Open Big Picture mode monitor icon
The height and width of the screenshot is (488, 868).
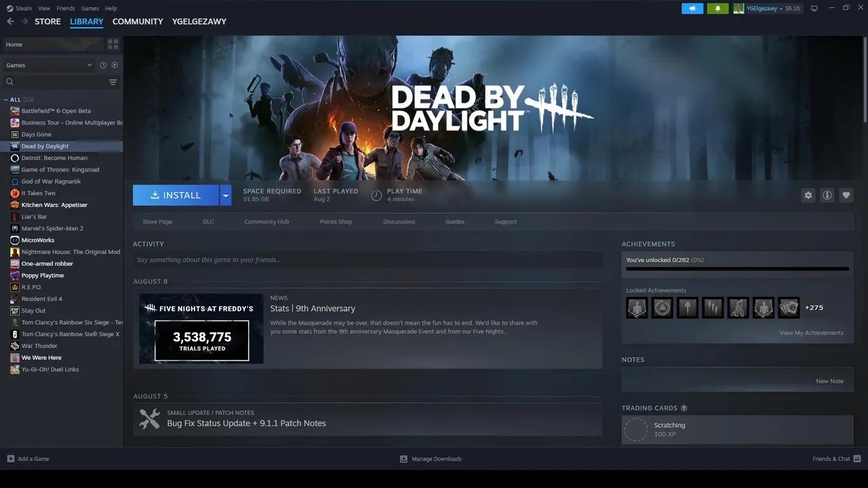[814, 8]
